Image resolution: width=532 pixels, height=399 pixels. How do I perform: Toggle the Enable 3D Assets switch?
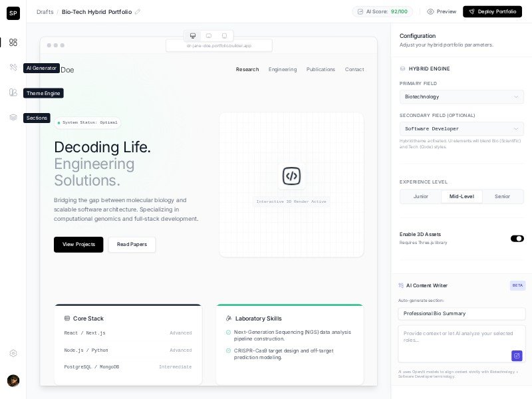click(x=517, y=238)
